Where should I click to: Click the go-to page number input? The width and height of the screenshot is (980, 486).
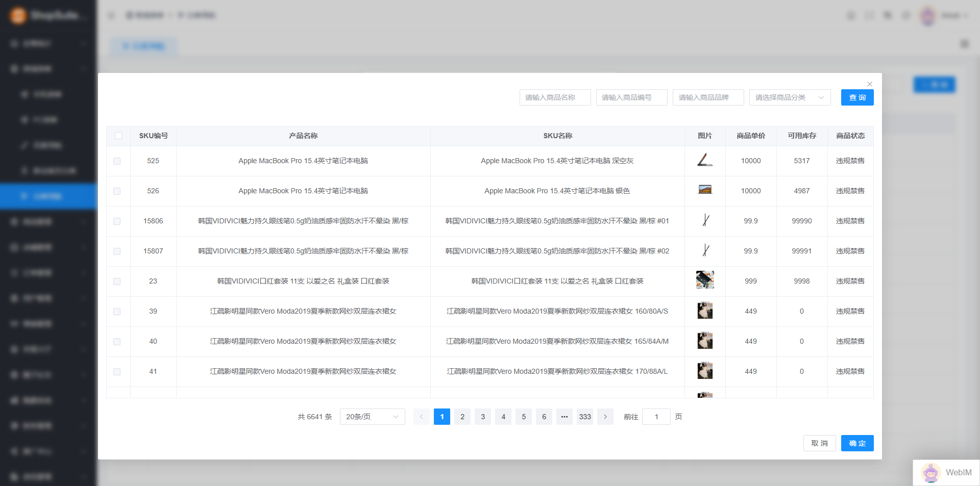tap(656, 417)
